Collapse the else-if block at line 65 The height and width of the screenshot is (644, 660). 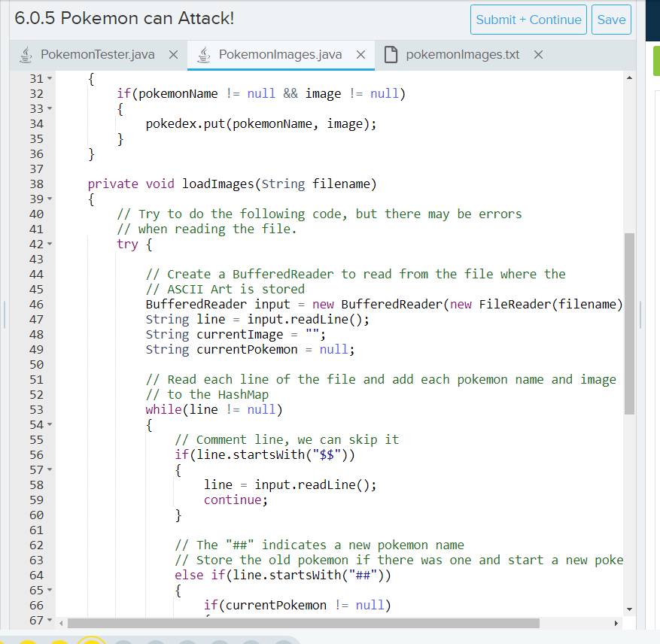click(51, 590)
